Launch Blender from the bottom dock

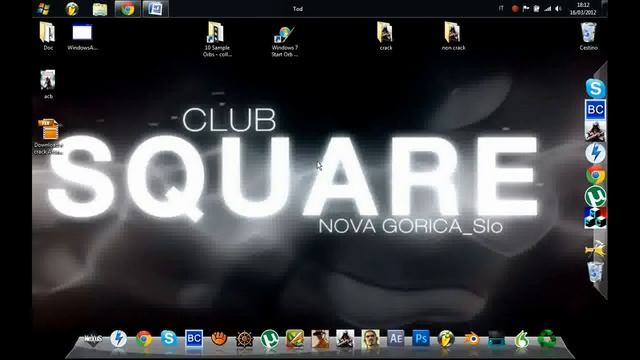coord(471,339)
